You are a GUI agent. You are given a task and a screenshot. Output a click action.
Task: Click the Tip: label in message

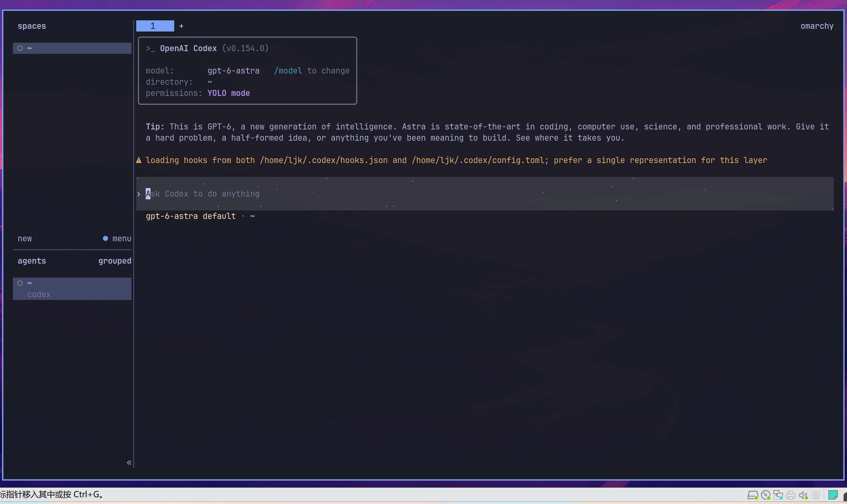[155, 127]
